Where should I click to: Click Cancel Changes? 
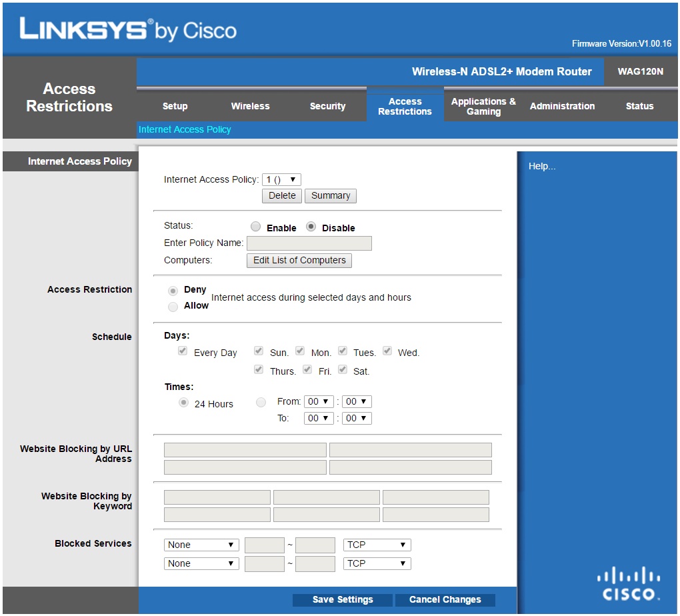(445, 599)
